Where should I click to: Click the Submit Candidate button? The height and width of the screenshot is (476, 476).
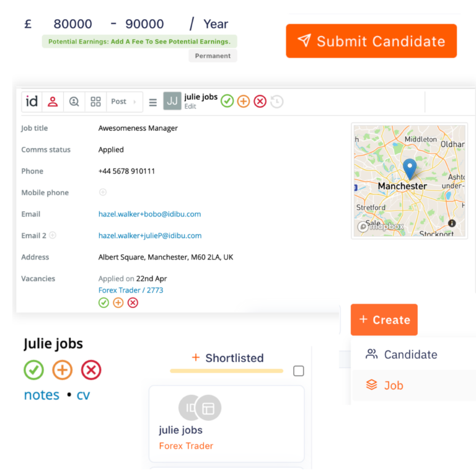[x=371, y=41]
